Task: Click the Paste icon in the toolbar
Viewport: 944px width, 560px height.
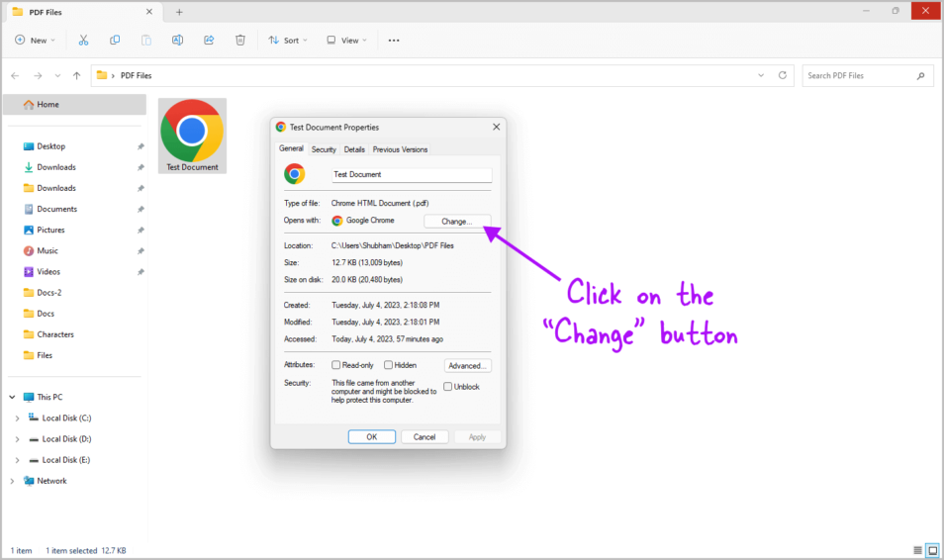Action: coord(145,40)
